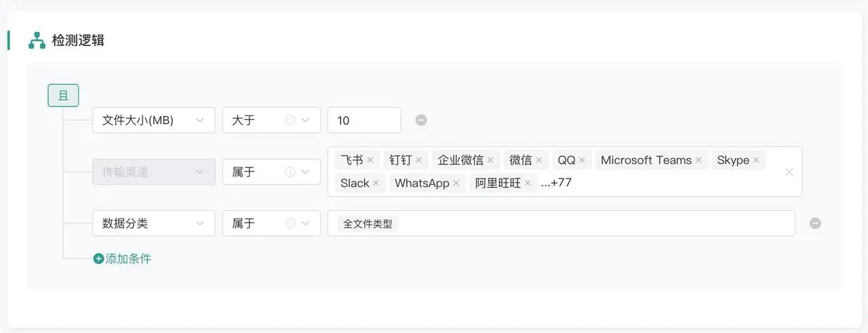The height and width of the screenshot is (333, 868).
Task: Open the 文件大小(MB) field dropdown
Action: tap(153, 120)
